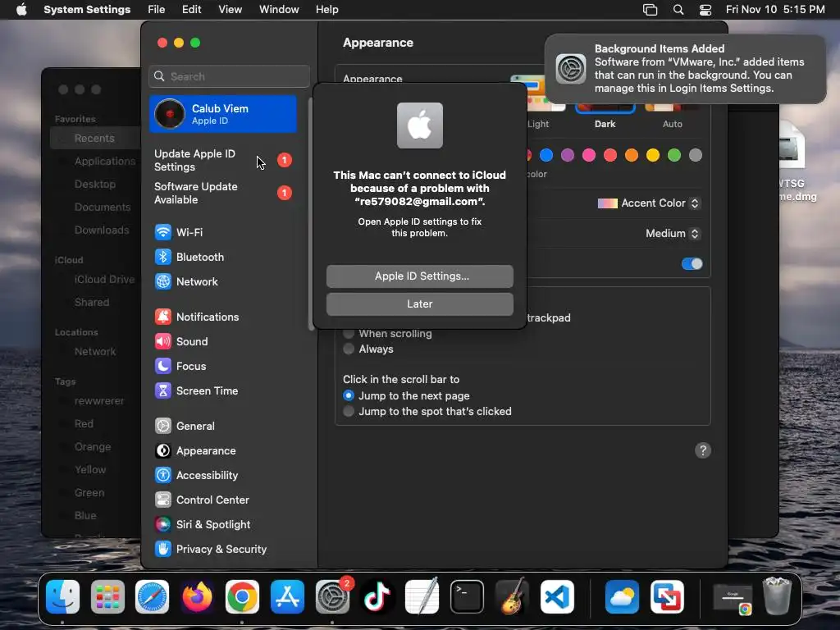Pick the blue accent color swatch
The width and height of the screenshot is (840, 630).
click(x=546, y=155)
